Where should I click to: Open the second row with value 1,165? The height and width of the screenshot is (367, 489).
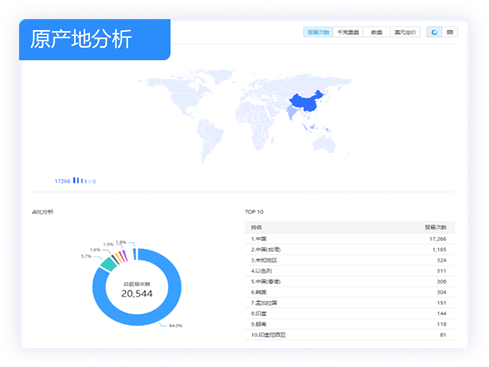click(x=350, y=249)
